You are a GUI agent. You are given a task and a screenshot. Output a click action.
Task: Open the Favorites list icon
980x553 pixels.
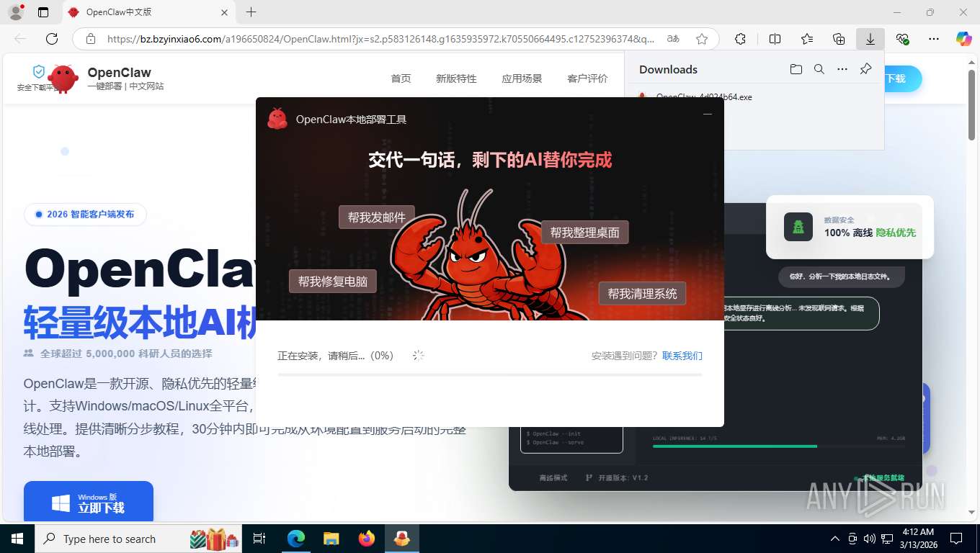tap(807, 39)
